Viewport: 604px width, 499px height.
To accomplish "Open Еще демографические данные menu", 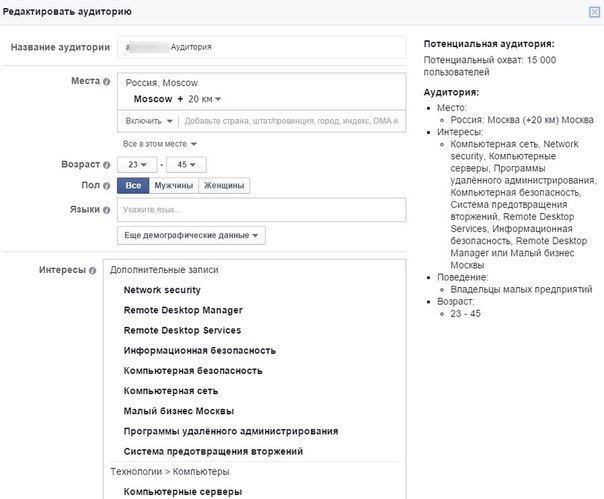I will pos(191,235).
